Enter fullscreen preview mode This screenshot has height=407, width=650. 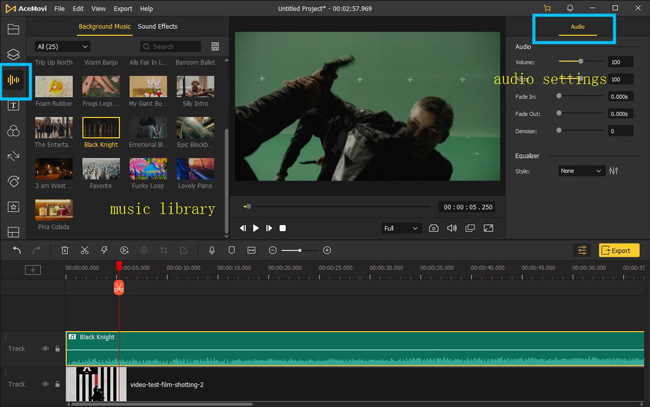(x=489, y=228)
